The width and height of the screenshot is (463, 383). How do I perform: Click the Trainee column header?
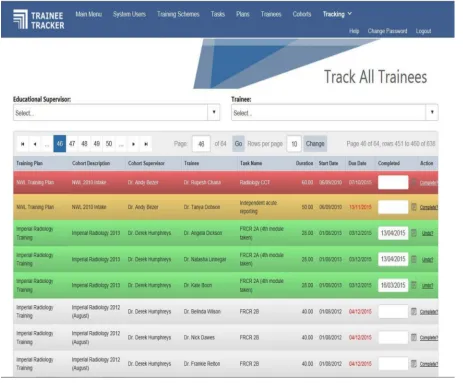point(191,163)
